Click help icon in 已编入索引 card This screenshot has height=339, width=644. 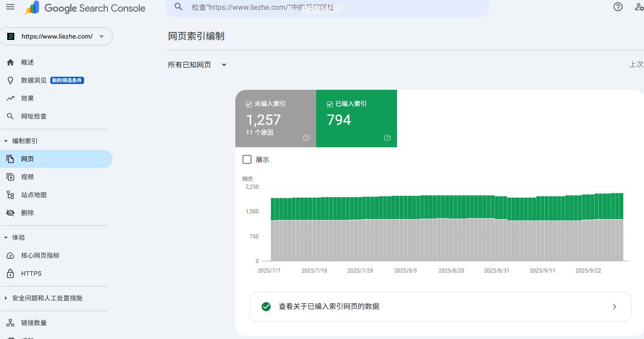tap(387, 138)
